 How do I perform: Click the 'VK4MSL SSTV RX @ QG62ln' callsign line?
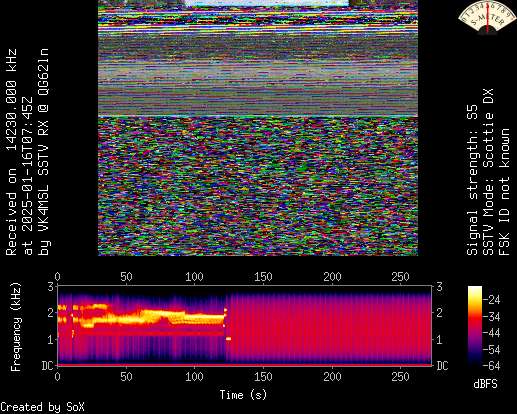coord(44,152)
